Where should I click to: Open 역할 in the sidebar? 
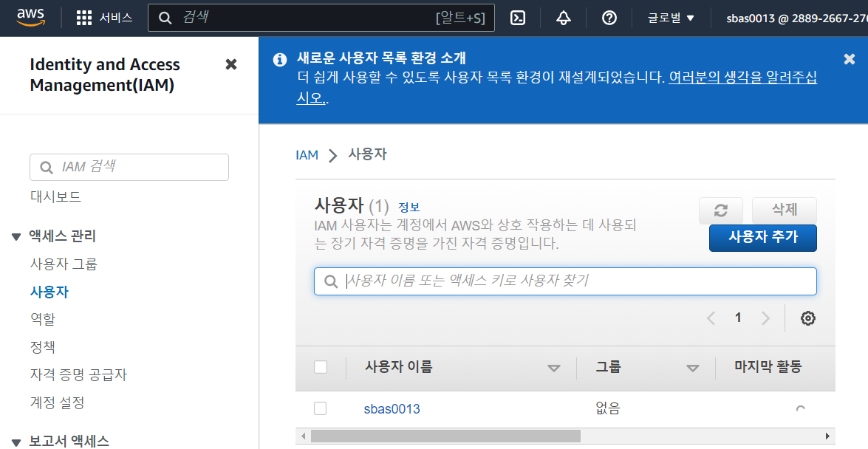[43, 319]
